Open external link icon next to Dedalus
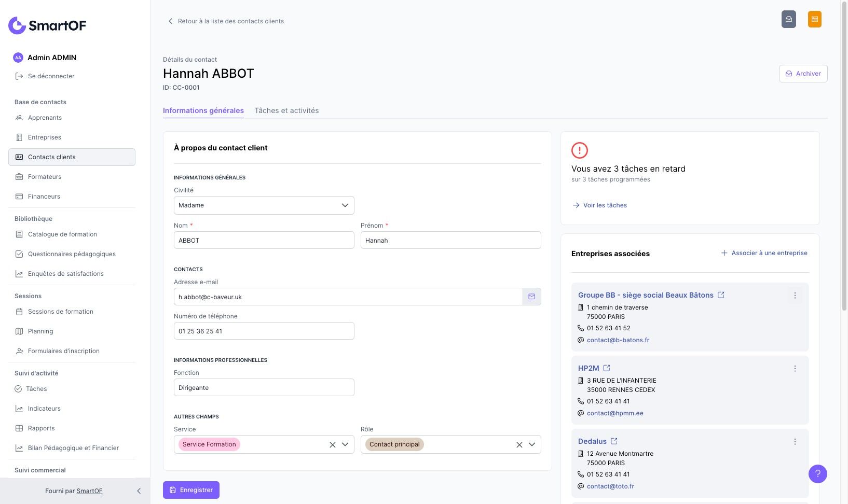Screen dimensions: 848x504 614,441
